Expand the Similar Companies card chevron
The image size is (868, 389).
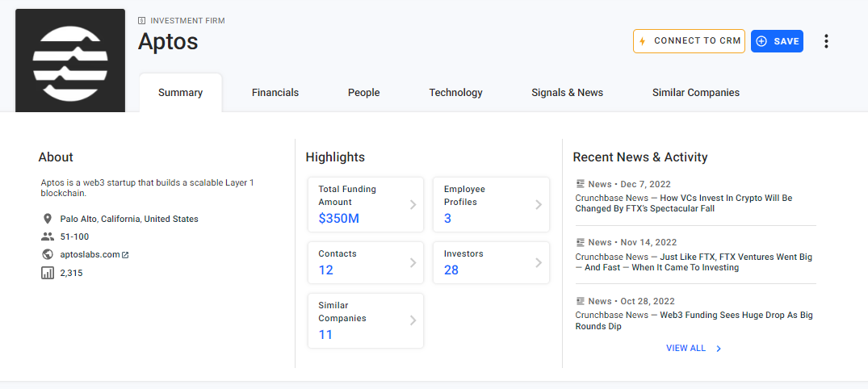[413, 320]
